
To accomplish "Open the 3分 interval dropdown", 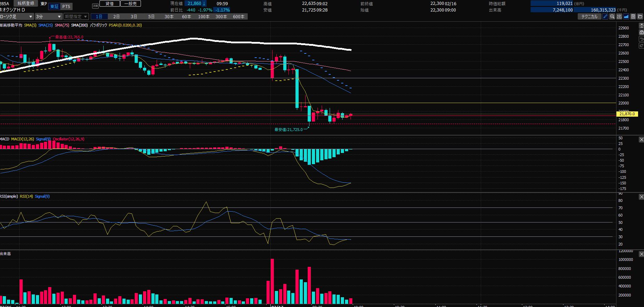I will [x=48, y=17].
